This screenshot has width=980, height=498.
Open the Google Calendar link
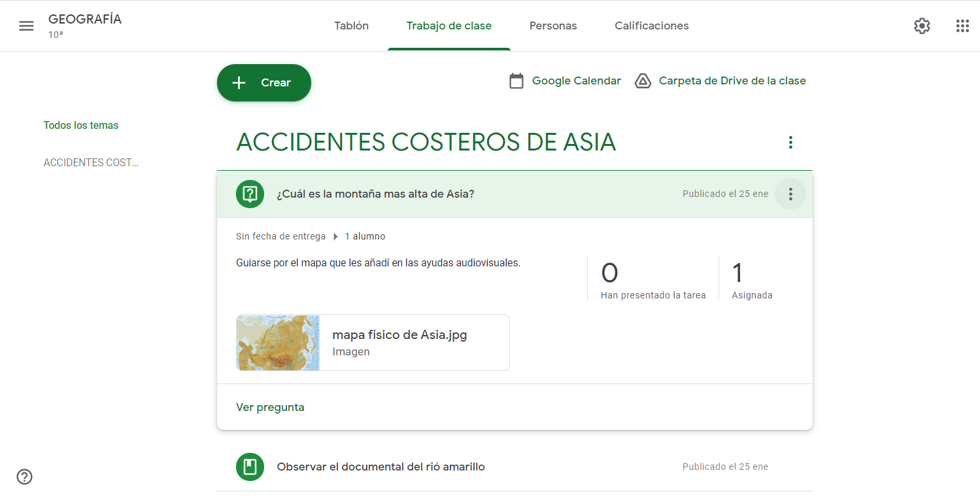click(x=577, y=81)
